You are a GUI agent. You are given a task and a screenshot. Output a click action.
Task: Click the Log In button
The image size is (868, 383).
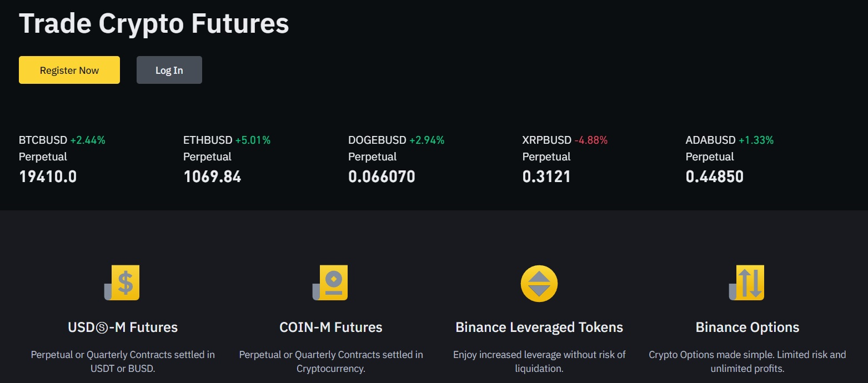(169, 70)
